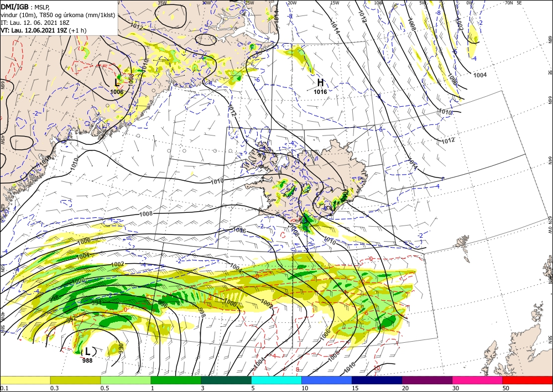The image size is (553, 392).
Task: Click the pink 30–50 legend swatch
Action: click(478, 380)
